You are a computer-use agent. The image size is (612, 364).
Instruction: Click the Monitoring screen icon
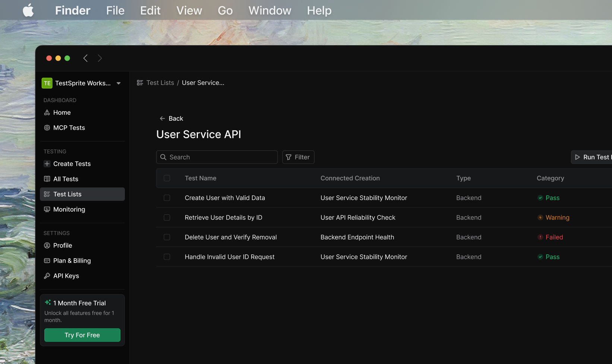coord(47,209)
